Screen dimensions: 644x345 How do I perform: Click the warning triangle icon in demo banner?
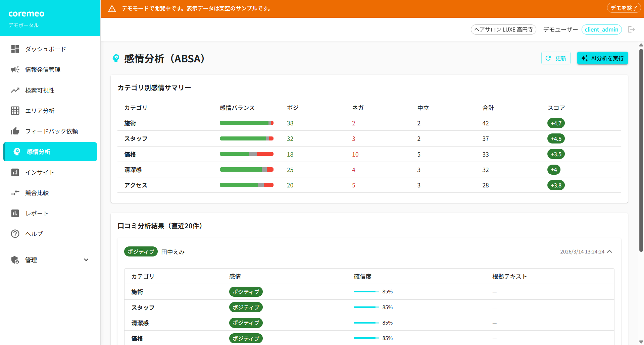(112, 9)
